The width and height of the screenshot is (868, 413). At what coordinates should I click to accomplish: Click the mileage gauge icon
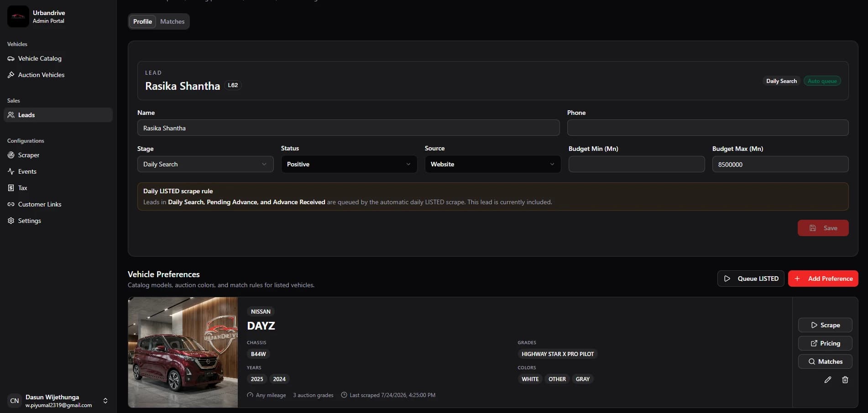[x=250, y=395]
